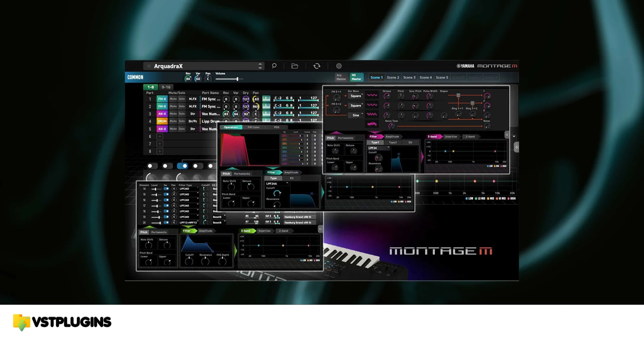Click the Part Name FM Sync in row 2

[211, 106]
